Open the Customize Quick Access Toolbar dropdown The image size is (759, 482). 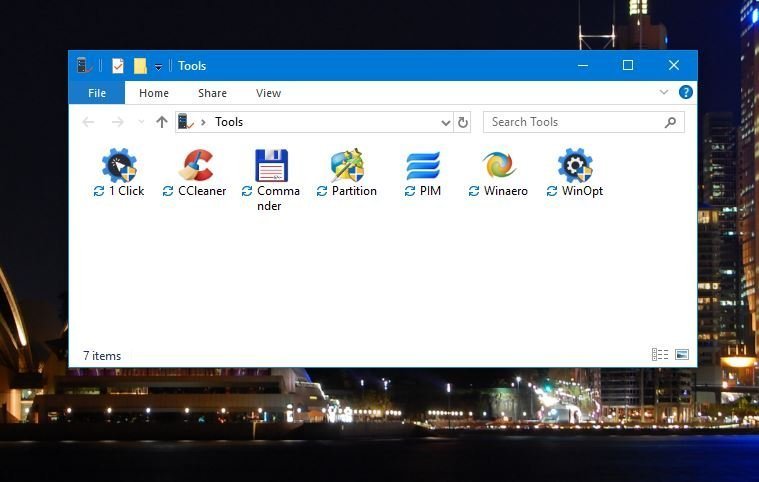pos(158,67)
